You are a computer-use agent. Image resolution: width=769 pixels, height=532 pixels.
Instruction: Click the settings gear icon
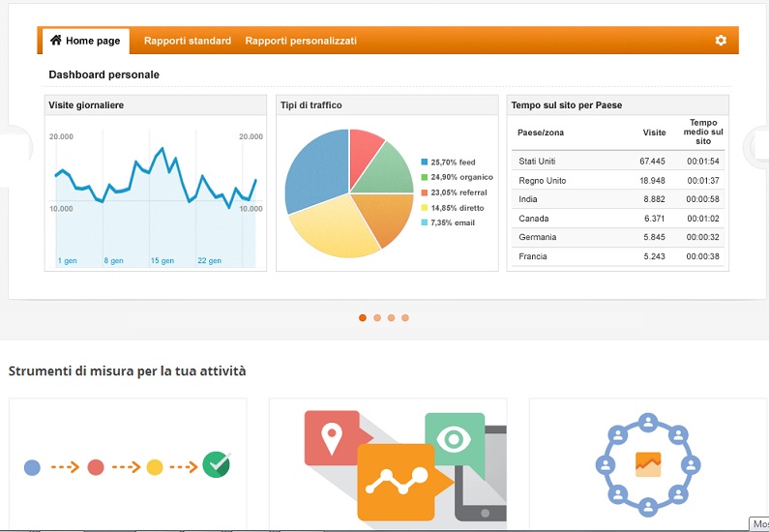click(721, 41)
